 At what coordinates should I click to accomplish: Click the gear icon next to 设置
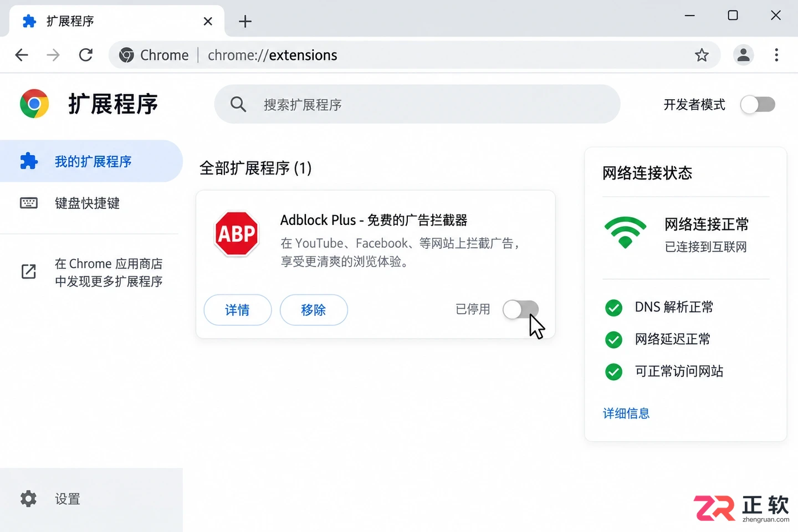pos(29,499)
